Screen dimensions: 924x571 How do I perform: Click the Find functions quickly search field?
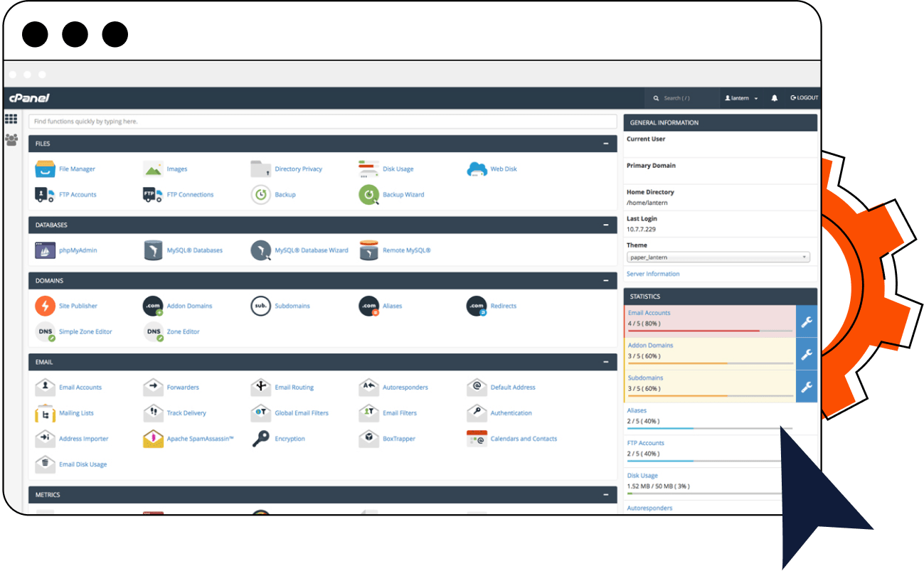323,122
